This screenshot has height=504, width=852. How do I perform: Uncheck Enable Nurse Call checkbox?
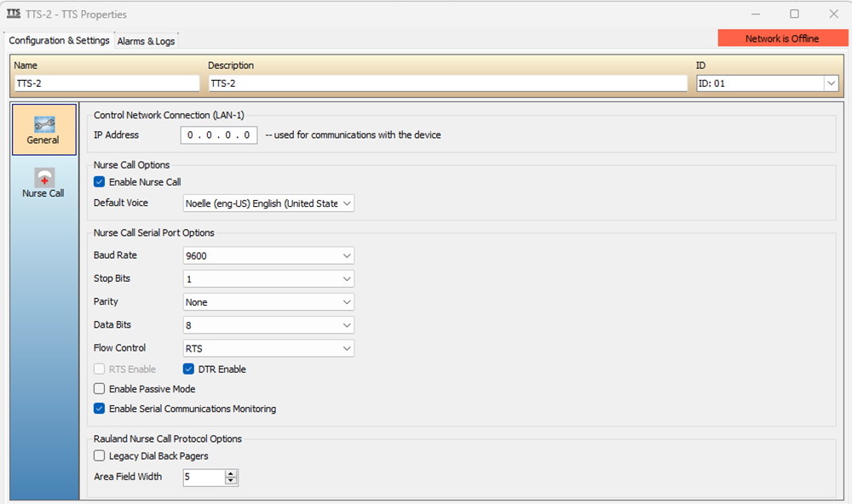pos(99,182)
